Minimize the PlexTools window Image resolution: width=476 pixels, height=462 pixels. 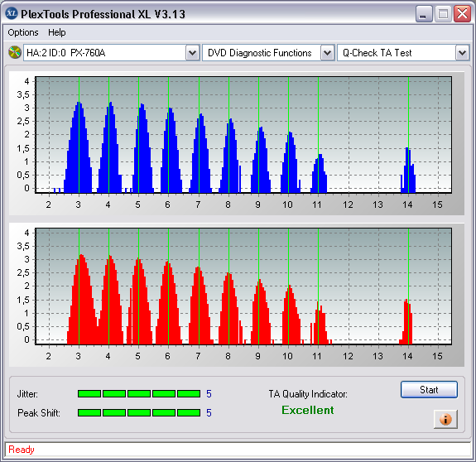coord(424,14)
